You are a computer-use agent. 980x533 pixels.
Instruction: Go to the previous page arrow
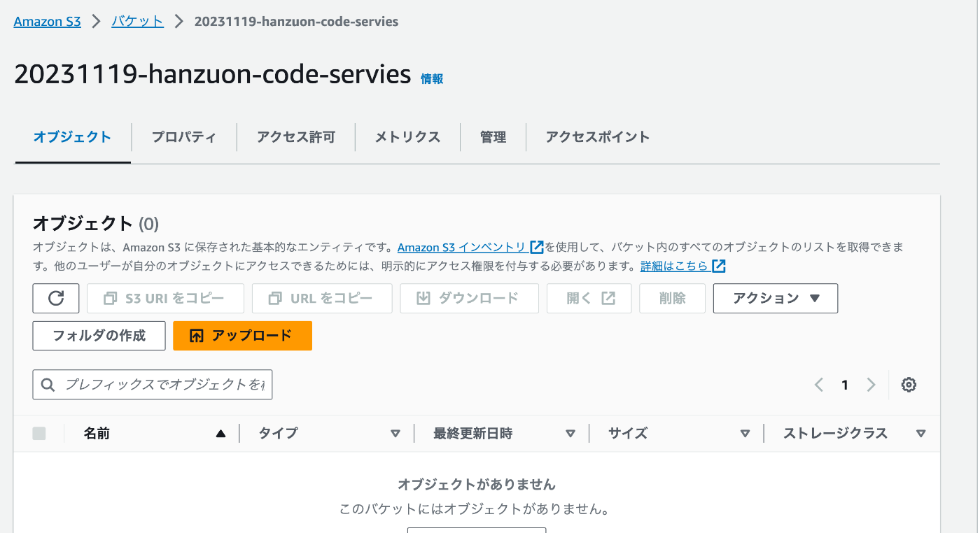818,385
